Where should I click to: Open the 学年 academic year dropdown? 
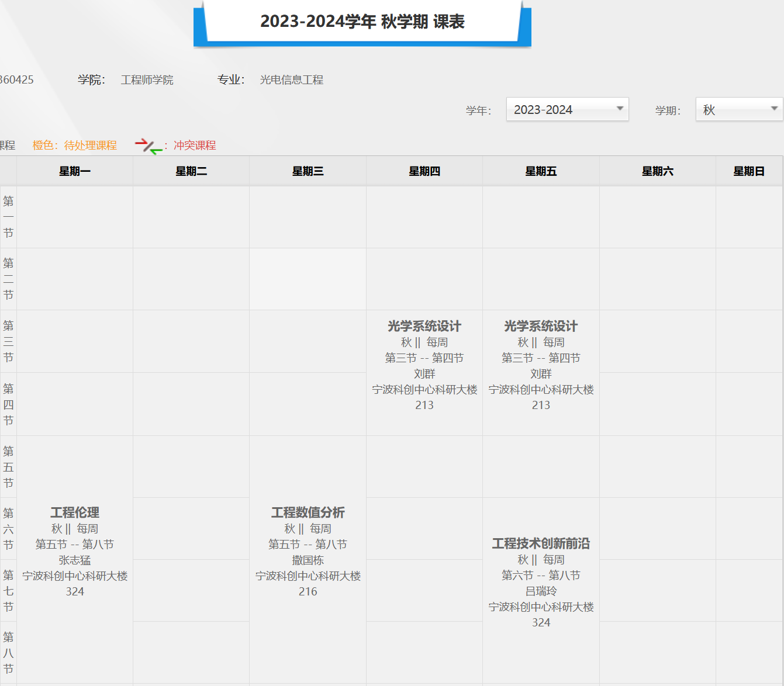[x=567, y=109]
